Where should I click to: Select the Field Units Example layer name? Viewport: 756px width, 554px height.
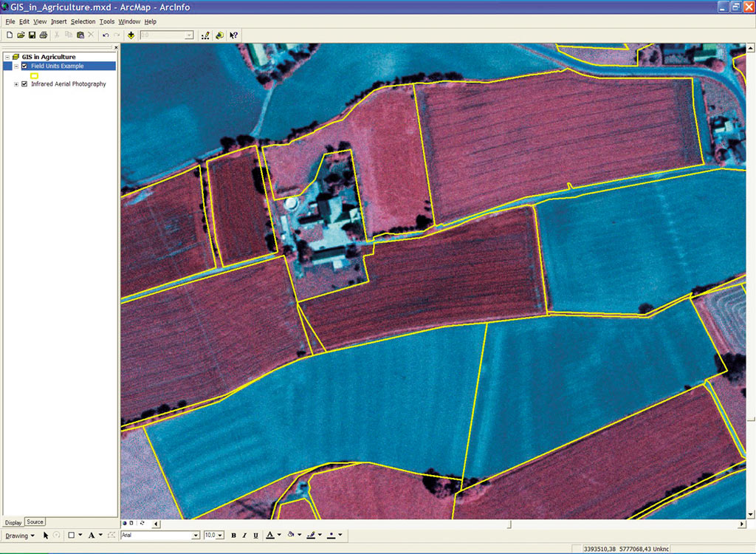coord(58,66)
